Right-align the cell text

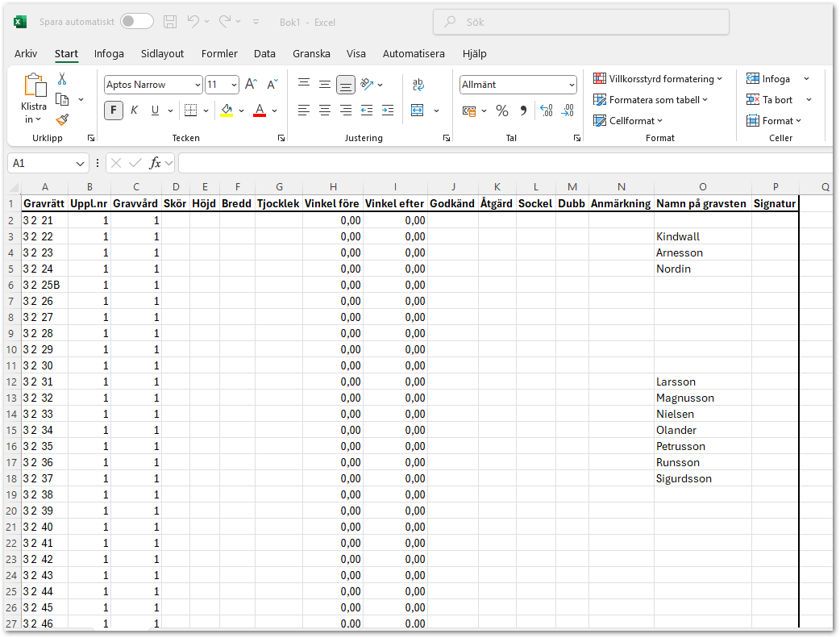pyautogui.click(x=346, y=111)
